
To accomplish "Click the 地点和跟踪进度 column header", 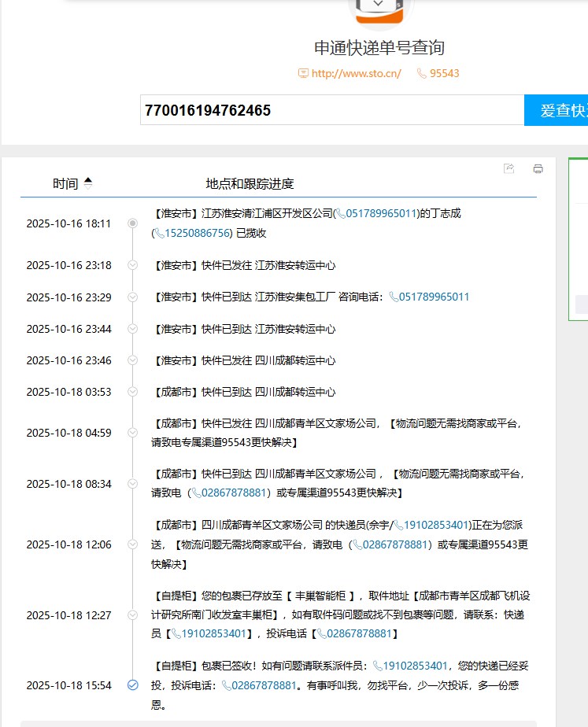I will pyautogui.click(x=250, y=183).
